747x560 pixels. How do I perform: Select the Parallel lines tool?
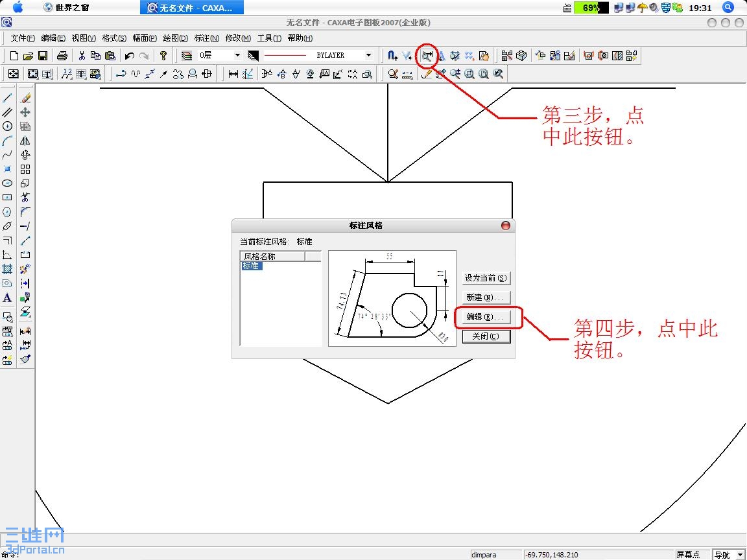7,112
